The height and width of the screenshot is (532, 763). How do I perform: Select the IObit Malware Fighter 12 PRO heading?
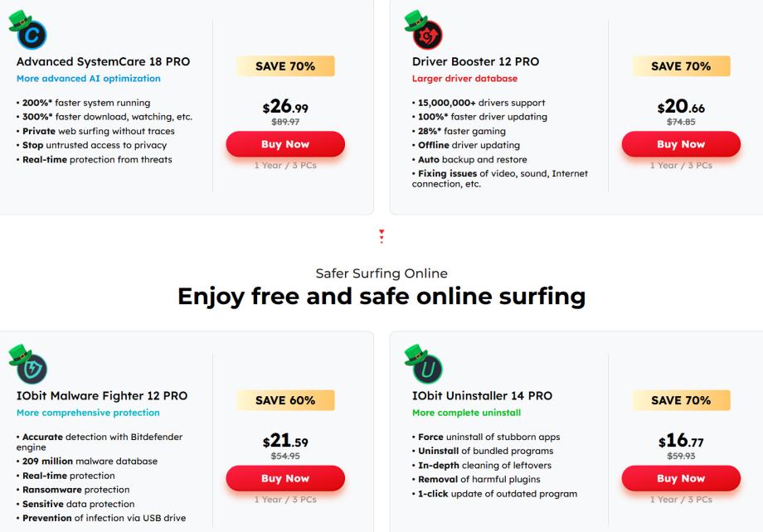[x=102, y=395]
